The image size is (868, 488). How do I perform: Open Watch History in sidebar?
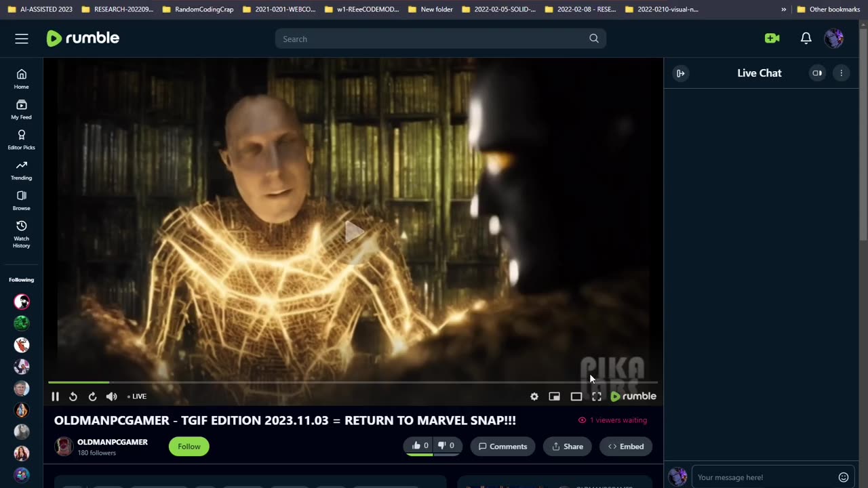point(22,234)
